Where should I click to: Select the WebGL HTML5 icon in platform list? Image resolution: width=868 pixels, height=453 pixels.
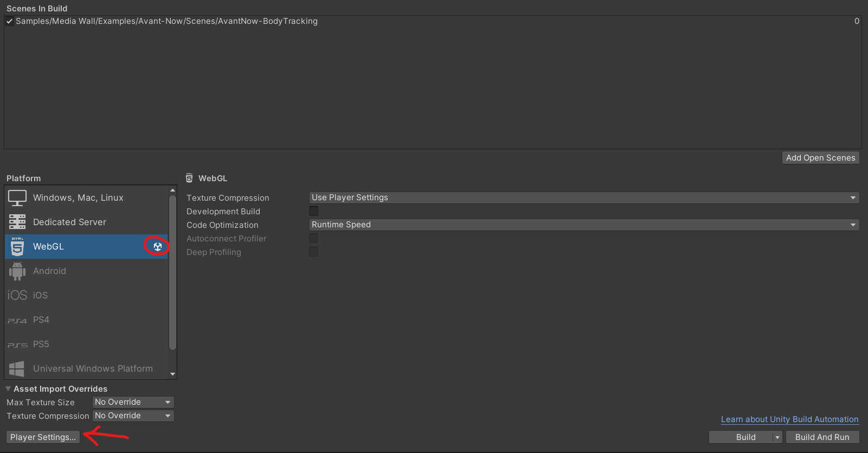pos(17,246)
